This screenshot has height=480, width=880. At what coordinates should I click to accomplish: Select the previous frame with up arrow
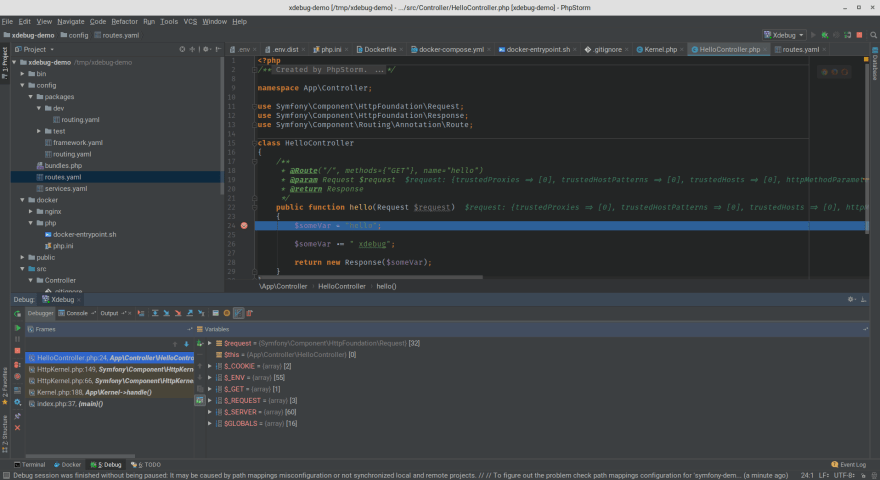175,344
